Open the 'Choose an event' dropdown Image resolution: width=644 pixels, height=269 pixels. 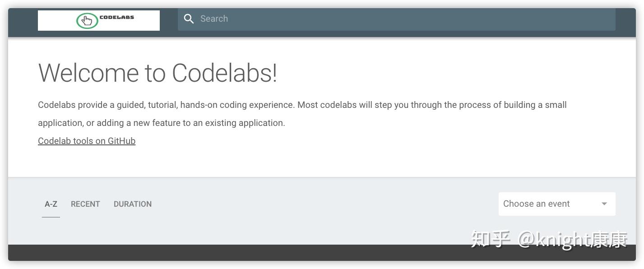coord(557,204)
